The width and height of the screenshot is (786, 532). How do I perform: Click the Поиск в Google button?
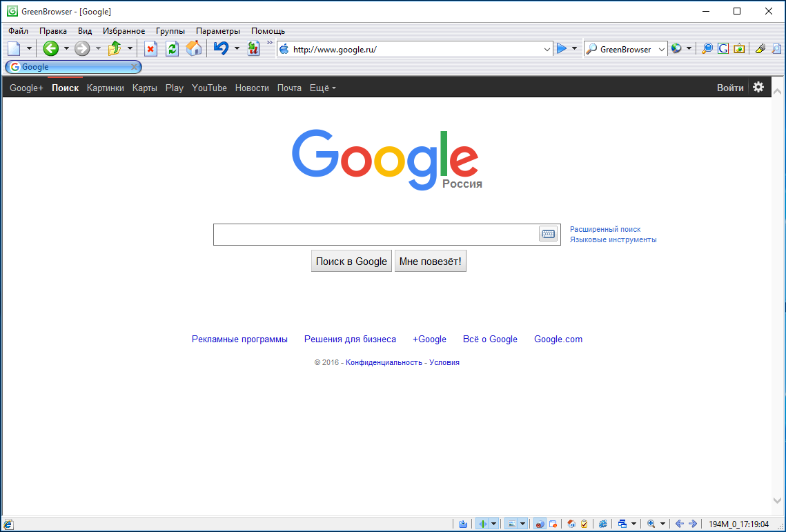[x=351, y=262]
